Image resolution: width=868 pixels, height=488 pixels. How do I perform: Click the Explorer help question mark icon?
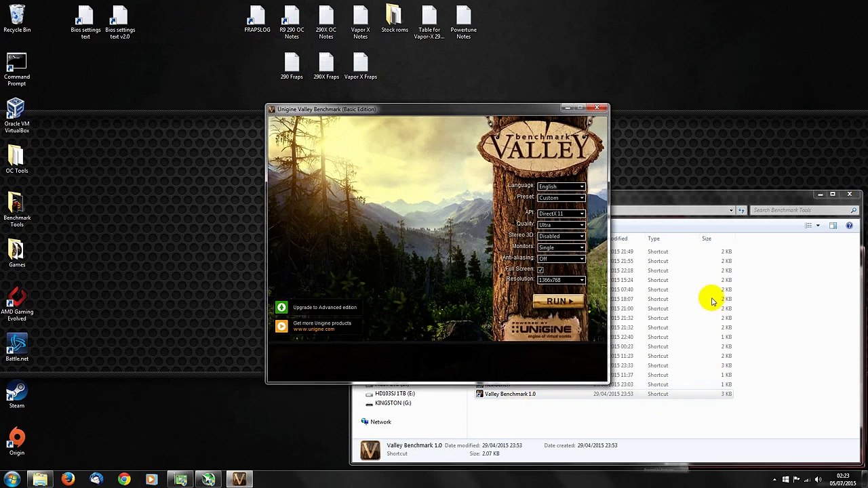tap(849, 226)
